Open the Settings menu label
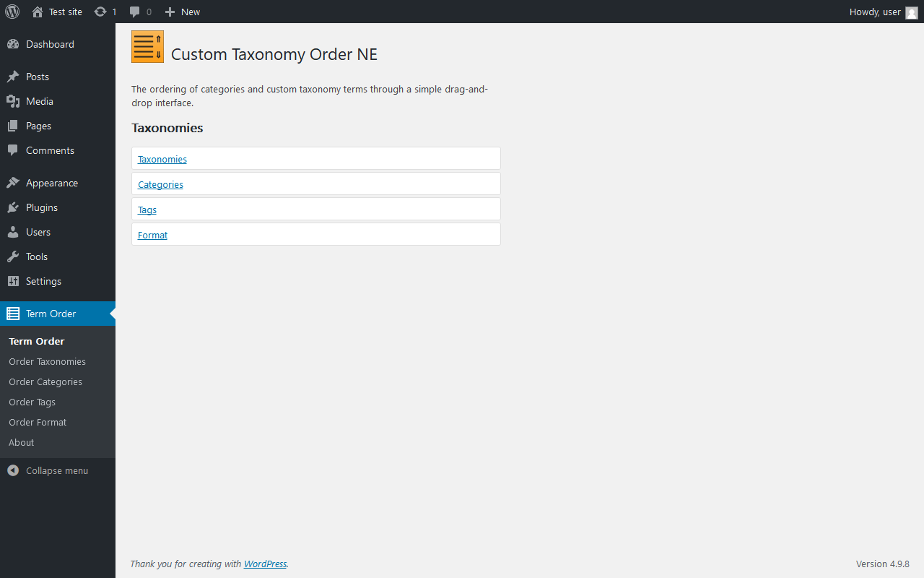This screenshot has width=924, height=578. click(43, 281)
